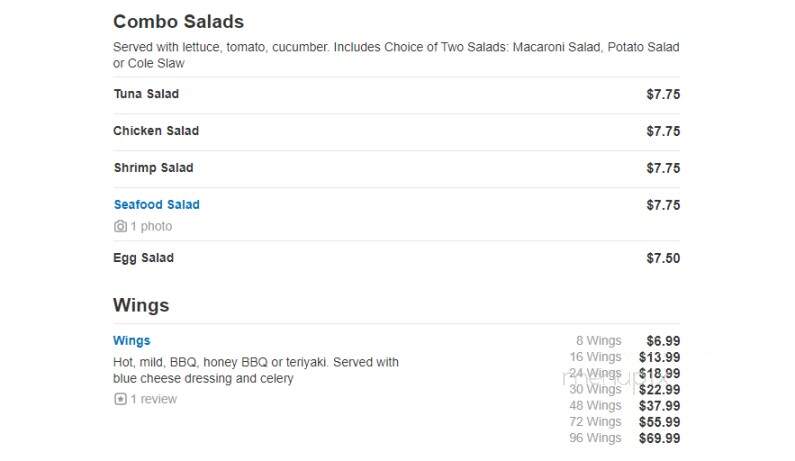Click the Egg Salad $7.50 price
This screenshot has height=461, width=795.
tap(663, 258)
